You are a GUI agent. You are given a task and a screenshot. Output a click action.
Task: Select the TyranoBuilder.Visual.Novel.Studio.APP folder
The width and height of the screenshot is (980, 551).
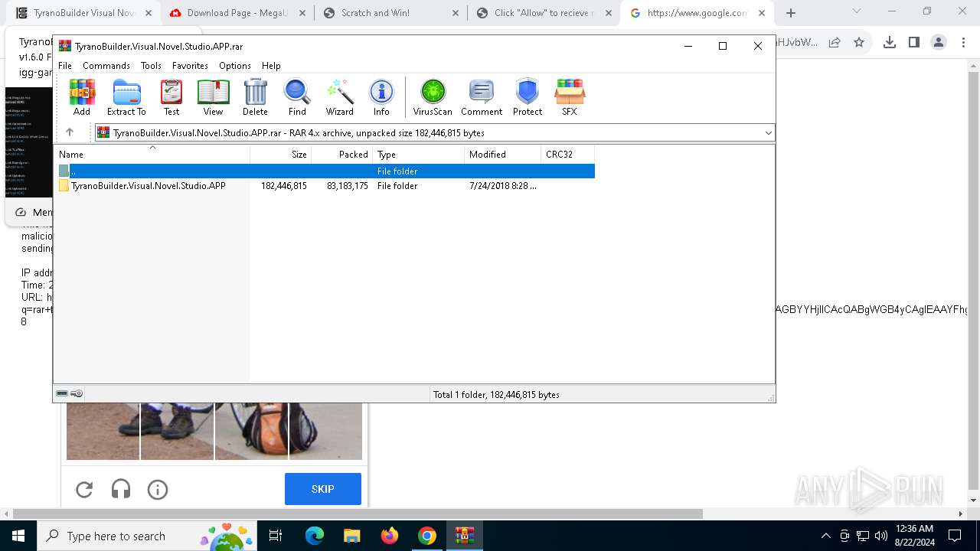(149, 186)
